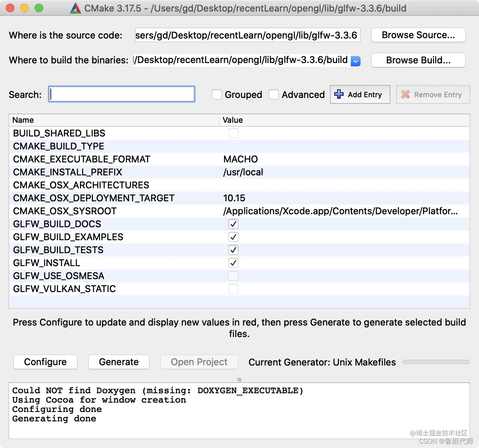479x448 pixels.
Task: Click the Browse Build button
Action: tap(418, 60)
